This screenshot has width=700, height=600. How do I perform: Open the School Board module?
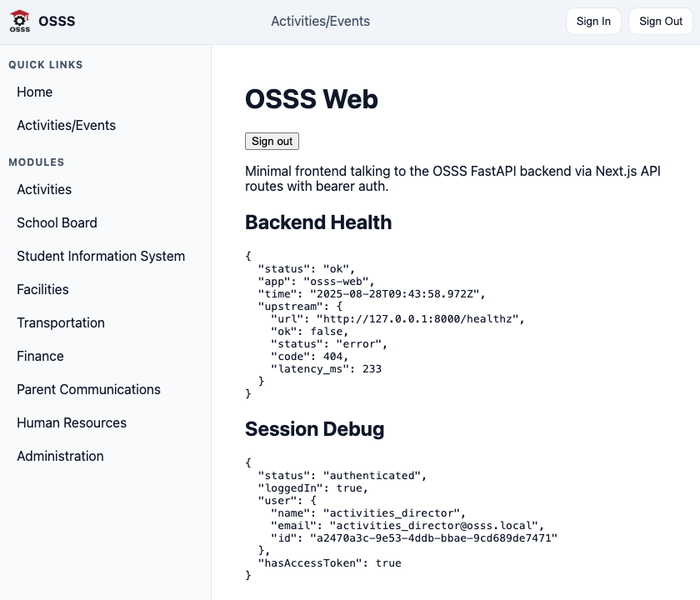[57, 222]
